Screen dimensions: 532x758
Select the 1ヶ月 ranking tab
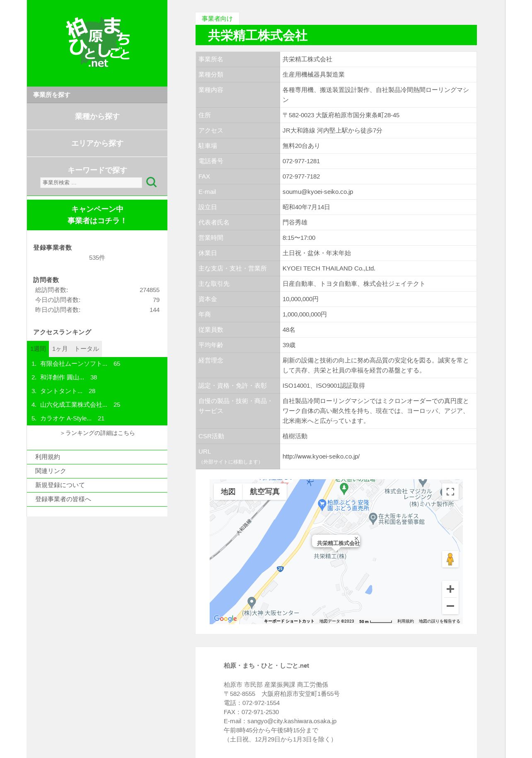pyautogui.click(x=60, y=349)
